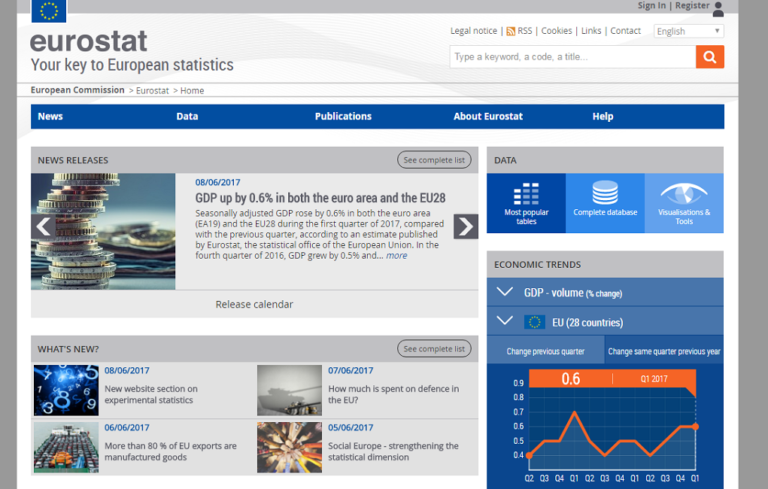
Task: Click the 08/06/2017 date on news release
Action: click(x=217, y=182)
